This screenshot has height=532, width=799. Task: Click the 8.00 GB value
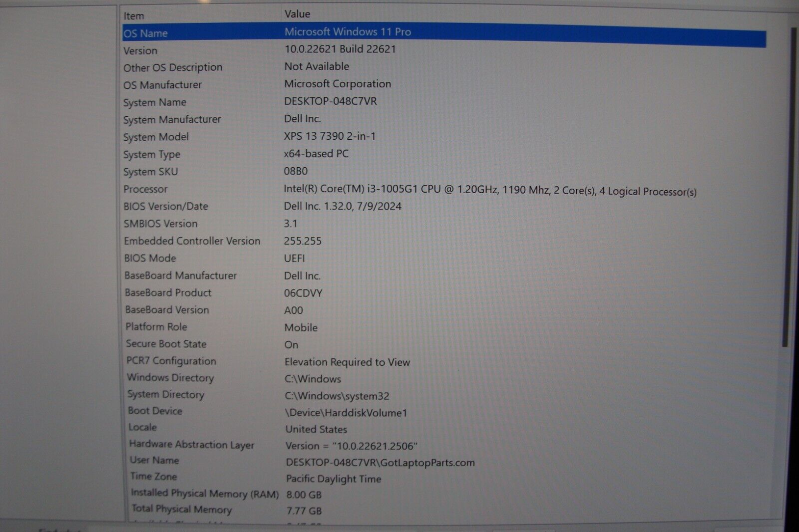click(x=304, y=495)
